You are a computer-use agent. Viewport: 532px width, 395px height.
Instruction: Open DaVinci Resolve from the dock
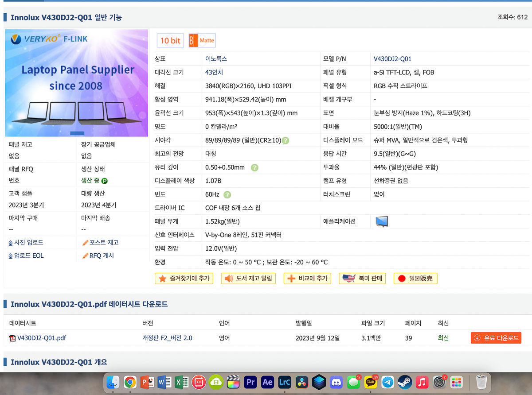pos(302,381)
